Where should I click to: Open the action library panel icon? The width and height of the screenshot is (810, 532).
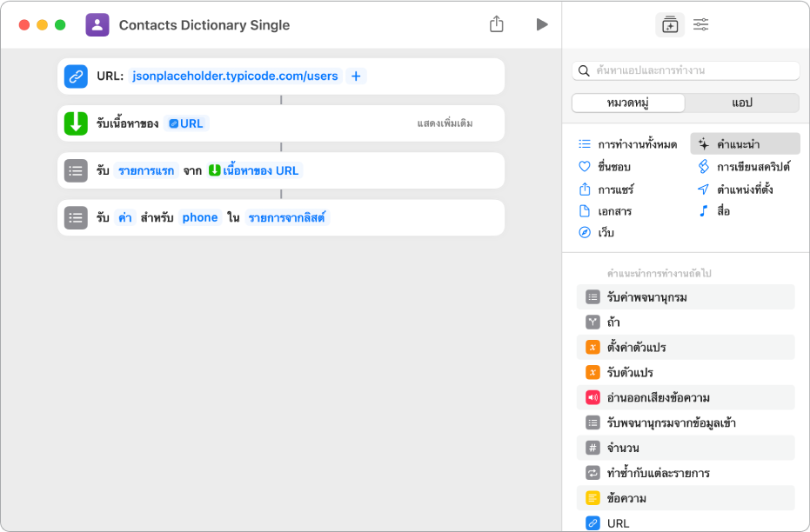[669, 24]
